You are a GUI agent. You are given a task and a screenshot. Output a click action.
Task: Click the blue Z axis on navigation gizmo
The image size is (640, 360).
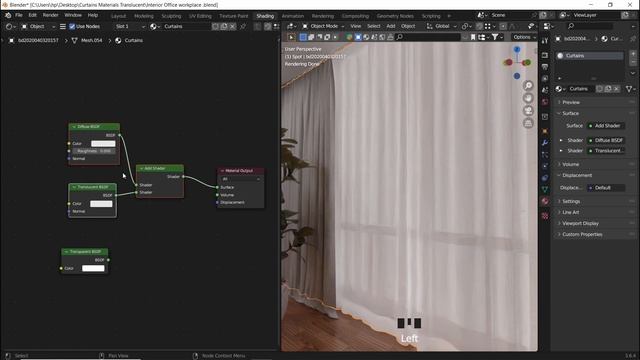click(x=517, y=49)
